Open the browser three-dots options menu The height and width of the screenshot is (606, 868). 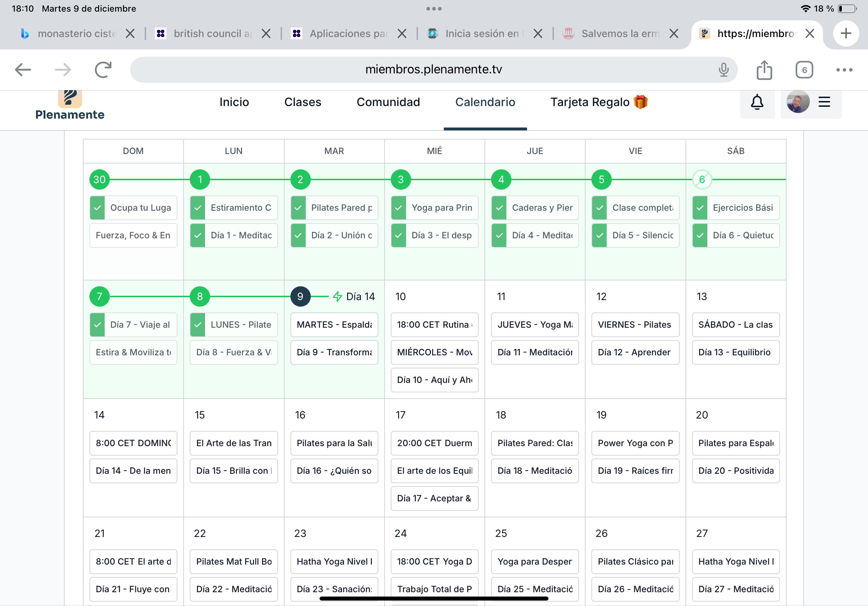coord(844,70)
